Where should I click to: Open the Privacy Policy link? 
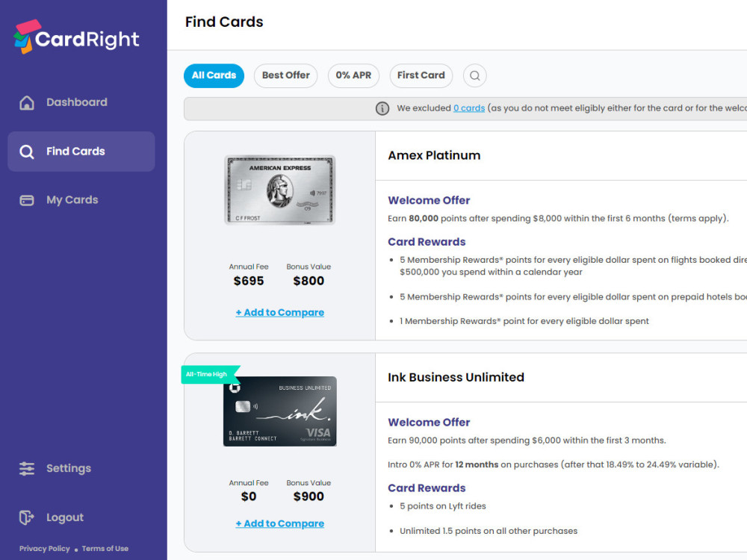coord(44,549)
